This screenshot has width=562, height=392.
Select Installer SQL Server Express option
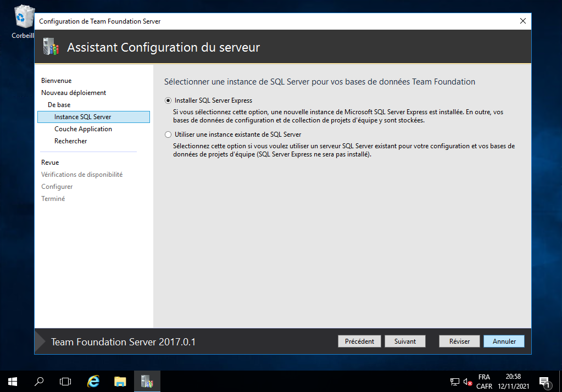(x=168, y=101)
